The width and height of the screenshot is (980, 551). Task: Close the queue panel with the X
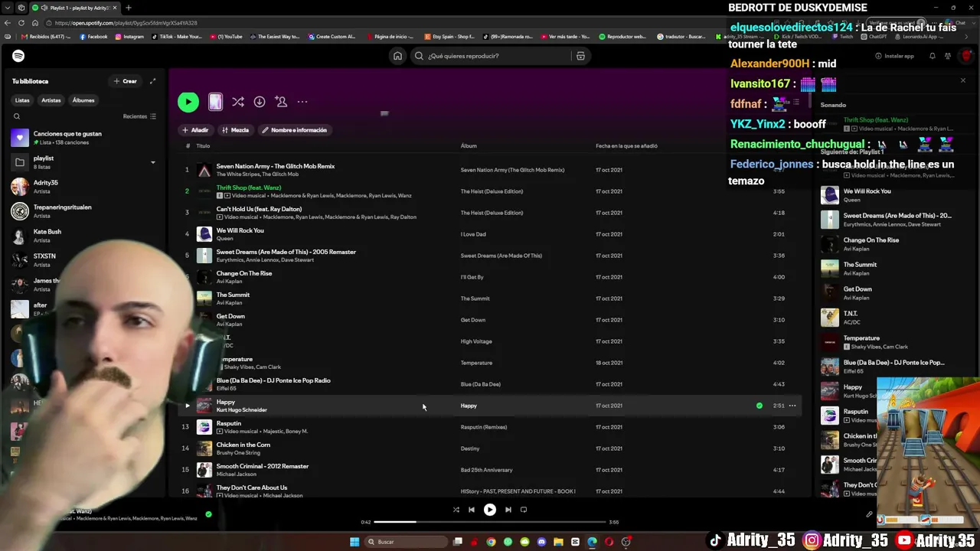(x=963, y=80)
